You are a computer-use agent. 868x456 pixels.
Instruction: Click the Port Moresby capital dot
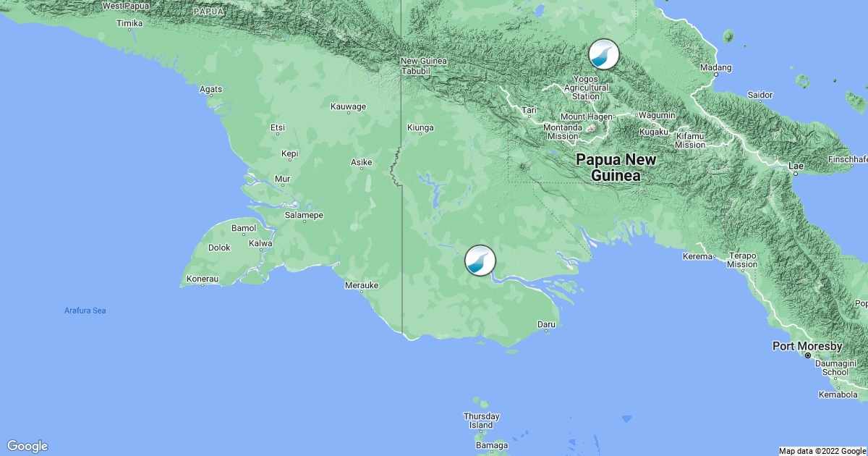(808, 355)
